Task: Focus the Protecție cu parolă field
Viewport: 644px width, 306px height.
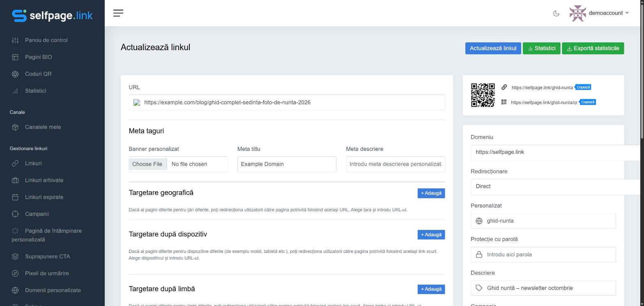Action: tap(543, 255)
